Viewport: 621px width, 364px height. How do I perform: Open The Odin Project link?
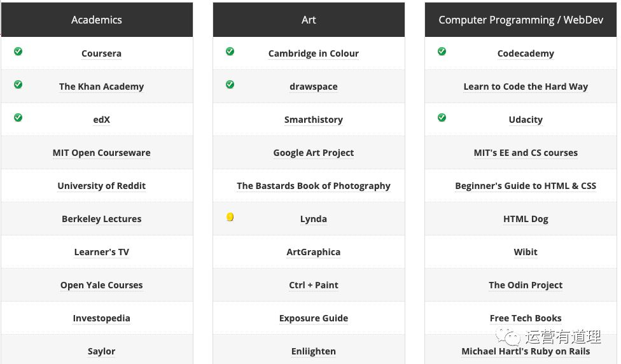[x=526, y=285]
